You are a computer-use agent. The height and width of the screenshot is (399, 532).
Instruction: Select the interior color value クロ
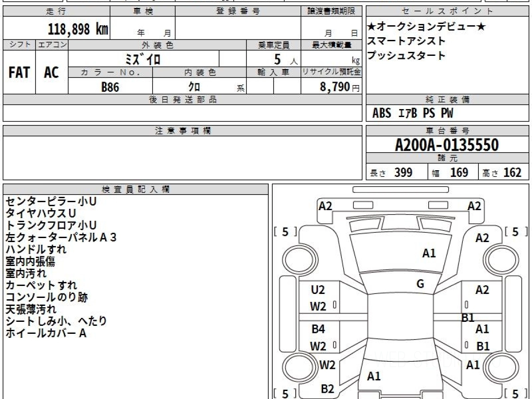[x=194, y=87]
